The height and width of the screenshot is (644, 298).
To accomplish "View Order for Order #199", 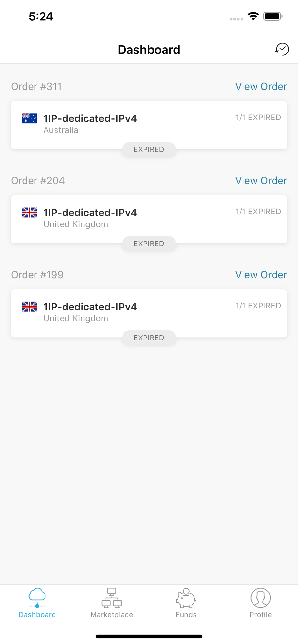I will click(x=261, y=275).
